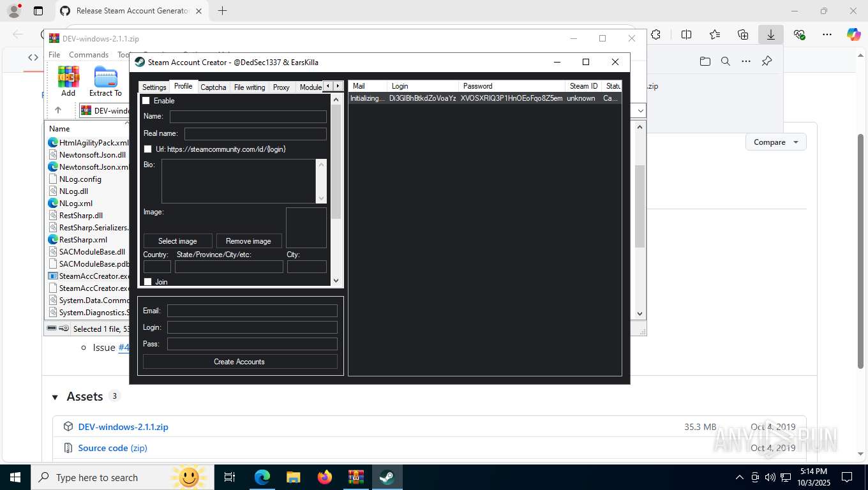The height and width of the screenshot is (490, 868).
Task: Click GitHub Code tab icon
Action: (33, 57)
